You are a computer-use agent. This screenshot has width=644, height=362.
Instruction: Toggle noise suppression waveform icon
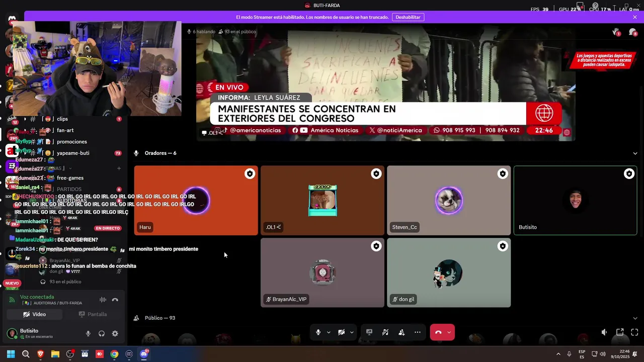(x=103, y=300)
